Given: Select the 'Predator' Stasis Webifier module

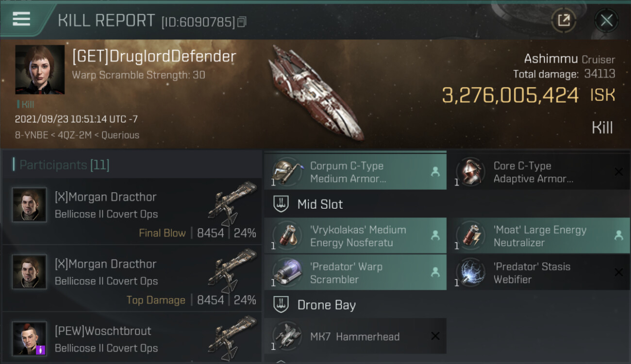Looking at the screenshot, I should [539, 273].
